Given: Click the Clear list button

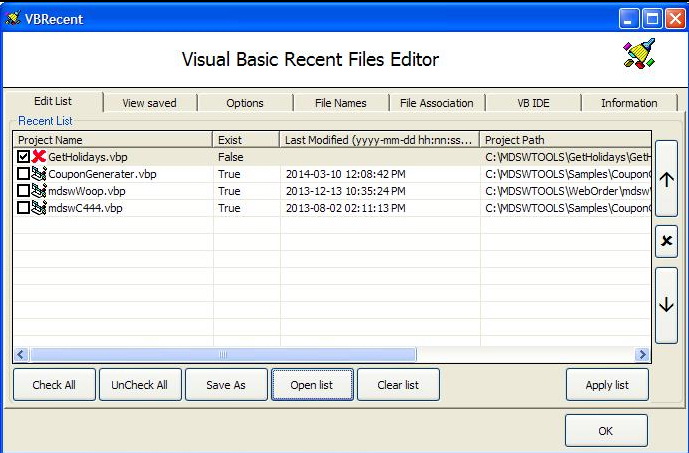Looking at the screenshot, I should [398, 385].
